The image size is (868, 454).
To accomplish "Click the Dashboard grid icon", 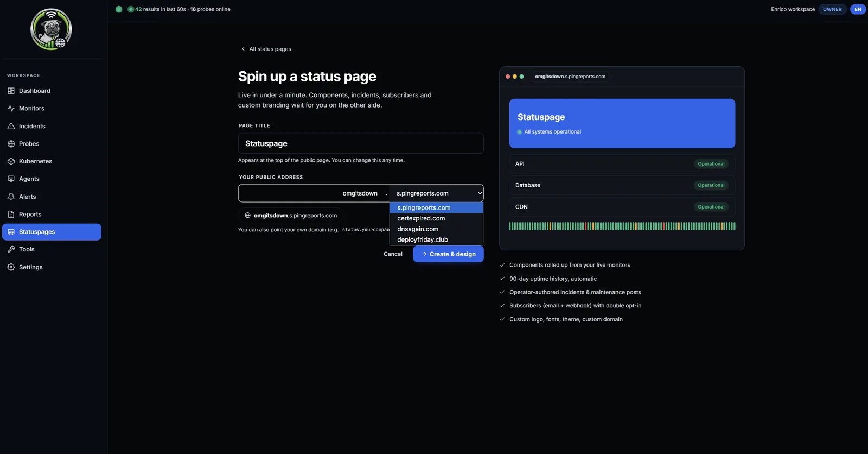I will (x=11, y=91).
